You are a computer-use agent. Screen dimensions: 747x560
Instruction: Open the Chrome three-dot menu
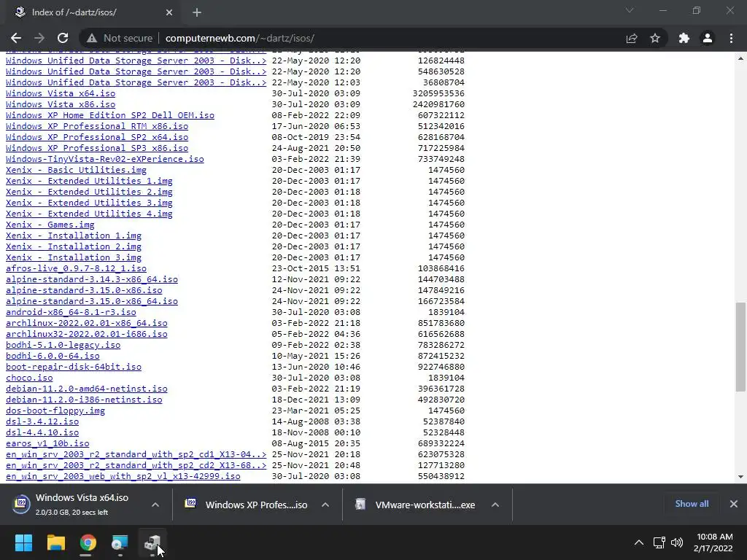[731, 38]
